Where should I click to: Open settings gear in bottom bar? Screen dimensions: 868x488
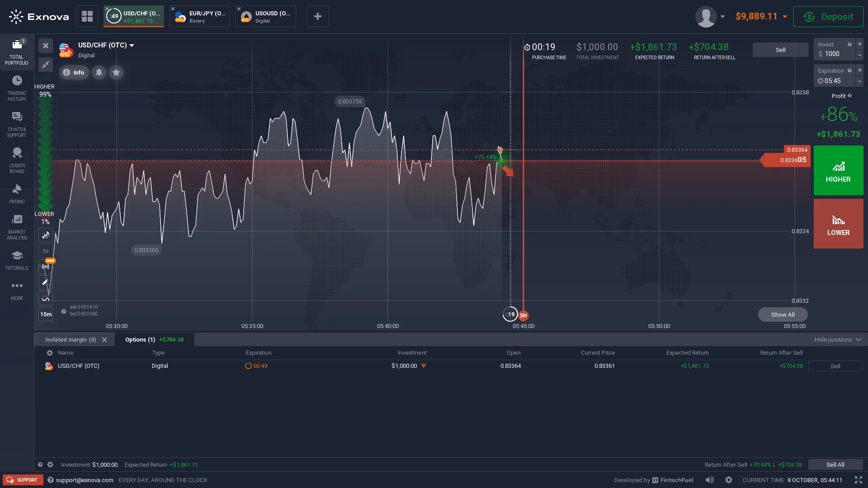[x=729, y=480]
